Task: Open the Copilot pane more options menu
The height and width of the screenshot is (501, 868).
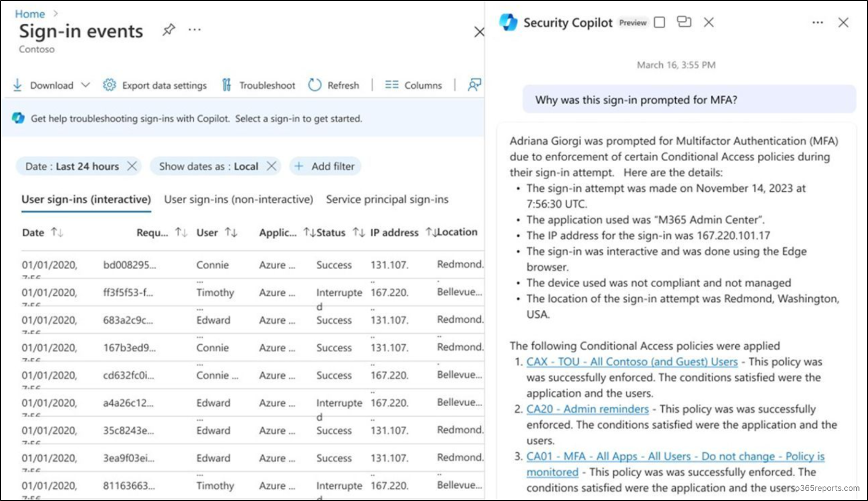Action: [818, 23]
